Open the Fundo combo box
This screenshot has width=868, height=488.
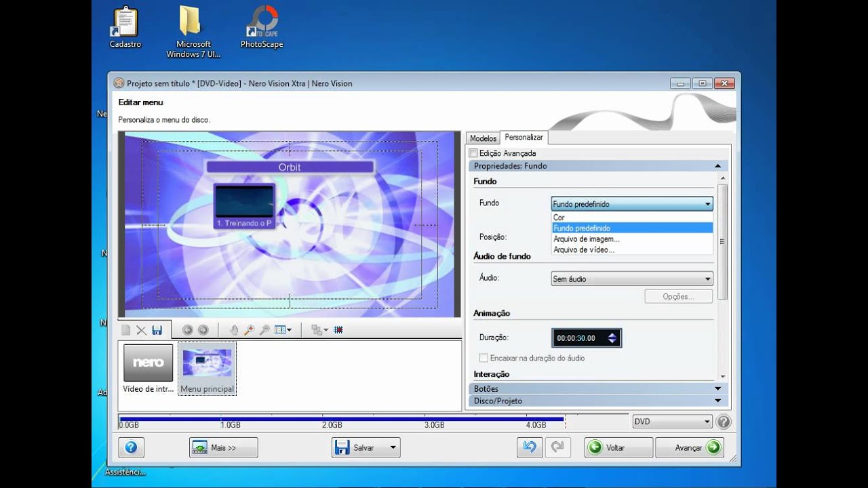pos(632,204)
